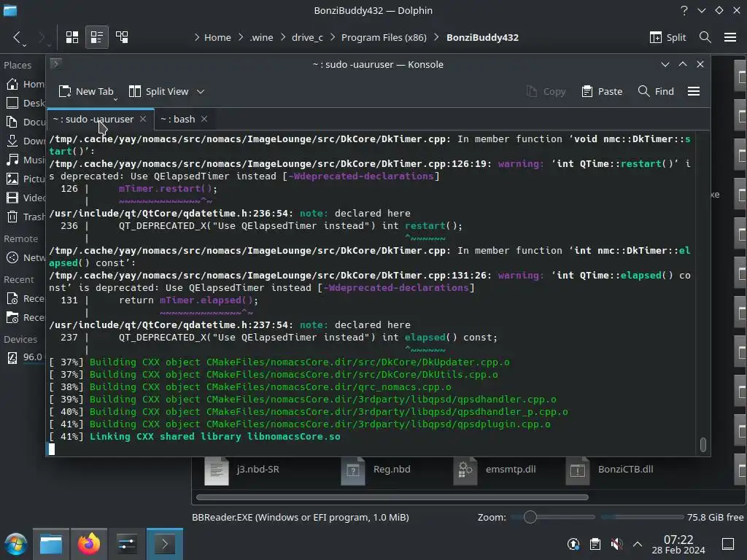Open Desktop place in sidebar
This screenshot has height=560, width=747.
(x=26, y=103)
